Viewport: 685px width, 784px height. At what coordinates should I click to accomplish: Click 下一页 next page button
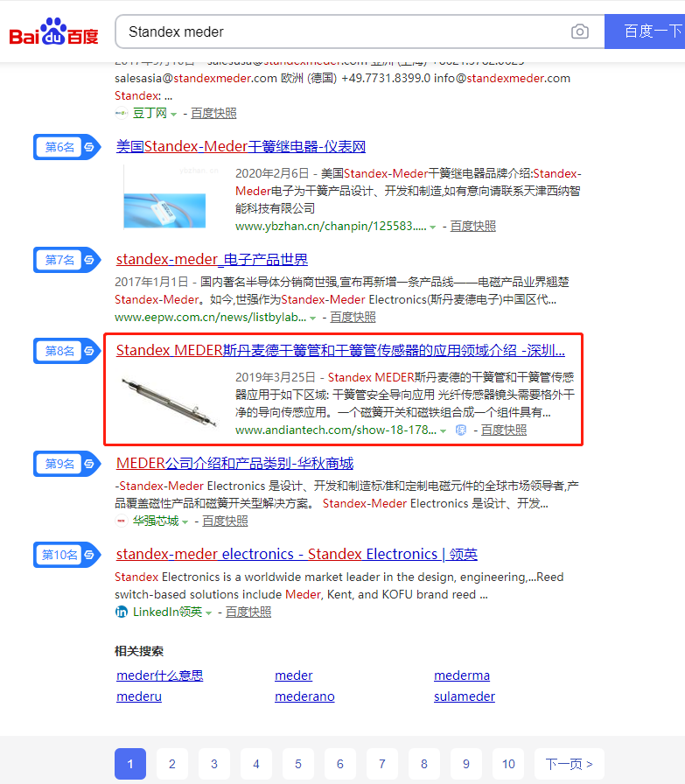[569, 764]
